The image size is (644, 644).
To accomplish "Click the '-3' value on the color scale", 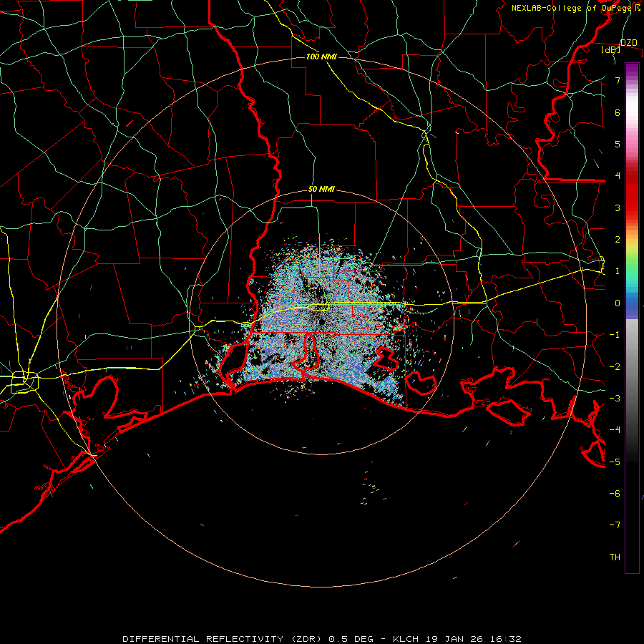I will [615, 398].
